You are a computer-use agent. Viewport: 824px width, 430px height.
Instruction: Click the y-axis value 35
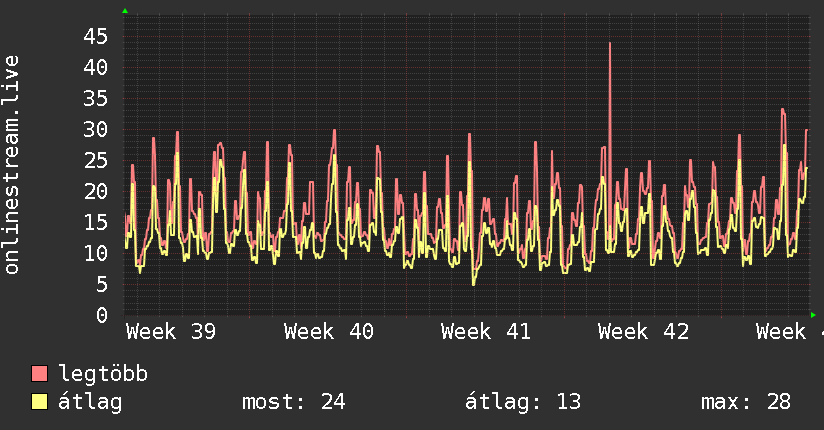95,98
